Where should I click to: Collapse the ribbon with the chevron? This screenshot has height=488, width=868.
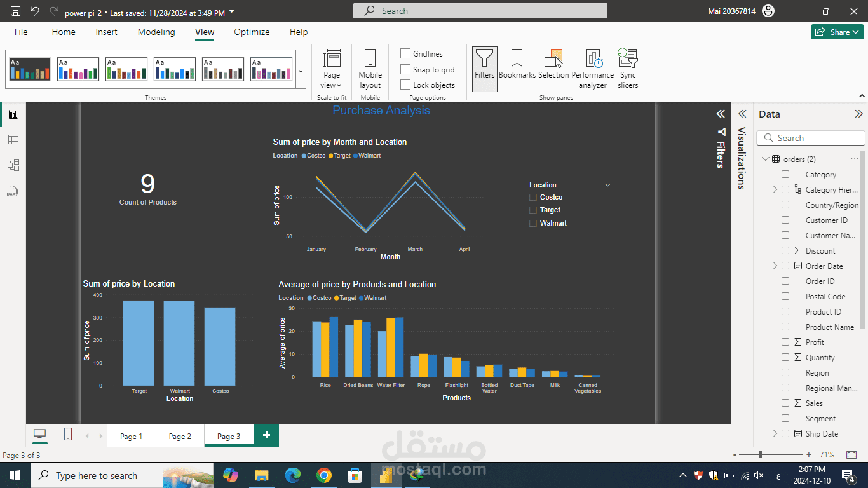862,95
